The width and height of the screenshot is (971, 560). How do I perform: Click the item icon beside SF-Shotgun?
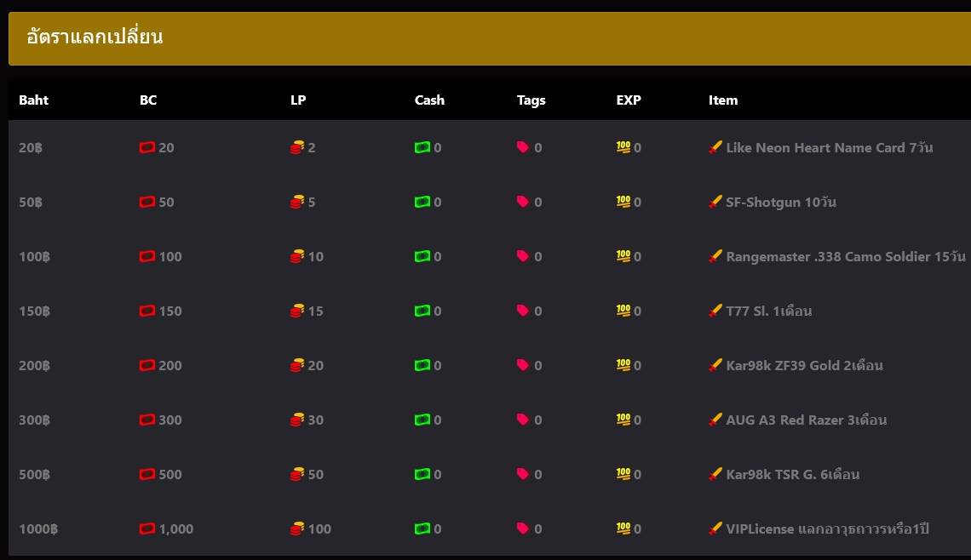pos(715,202)
